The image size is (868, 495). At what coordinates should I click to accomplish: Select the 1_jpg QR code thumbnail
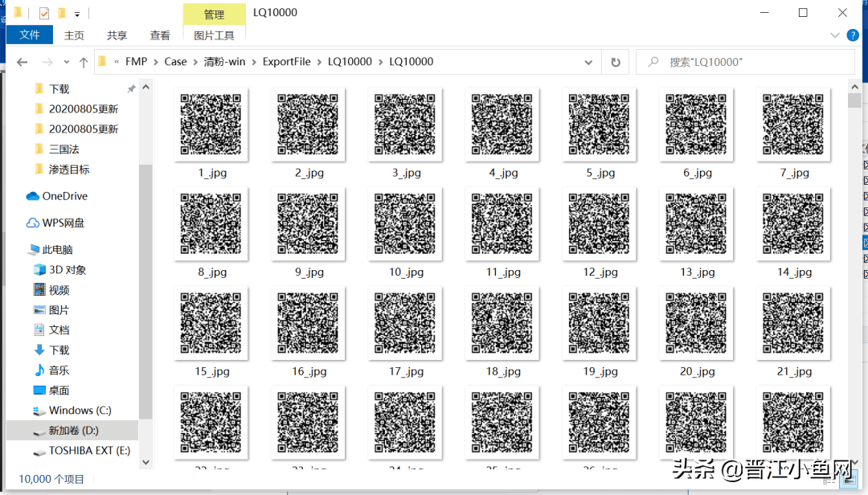click(x=211, y=124)
